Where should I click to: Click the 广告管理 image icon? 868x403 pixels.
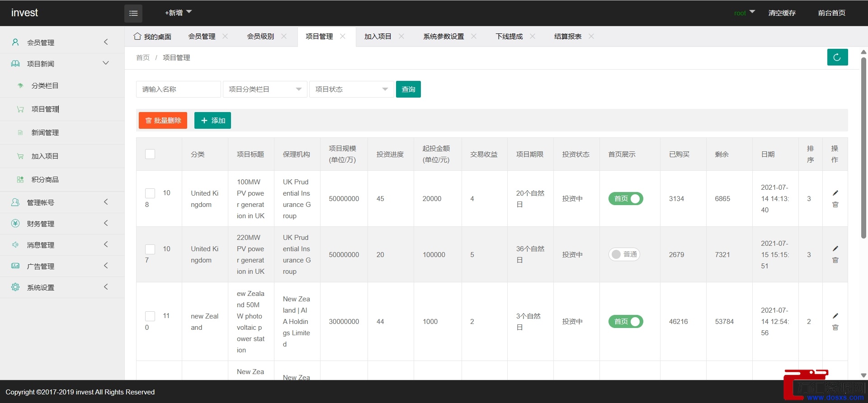click(x=15, y=266)
